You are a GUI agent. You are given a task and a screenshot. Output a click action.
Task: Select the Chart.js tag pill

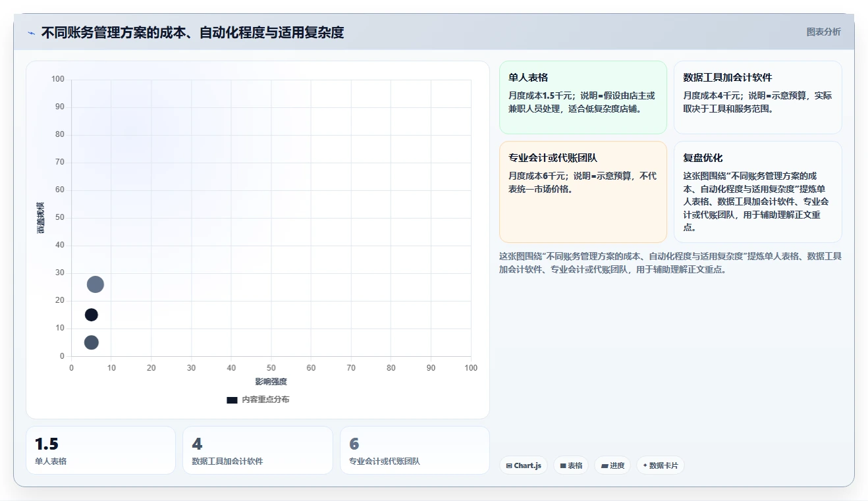524,465
